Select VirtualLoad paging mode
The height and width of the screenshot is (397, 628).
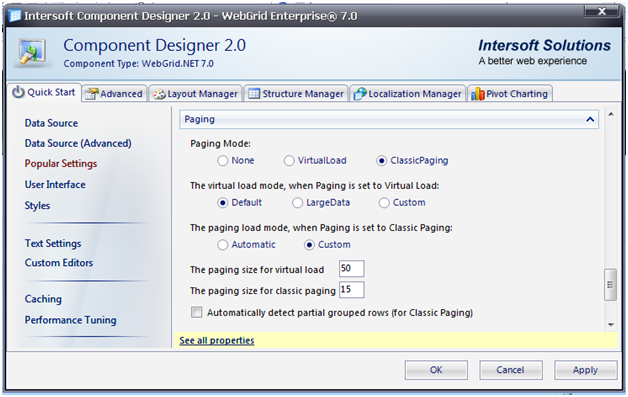[x=289, y=161]
